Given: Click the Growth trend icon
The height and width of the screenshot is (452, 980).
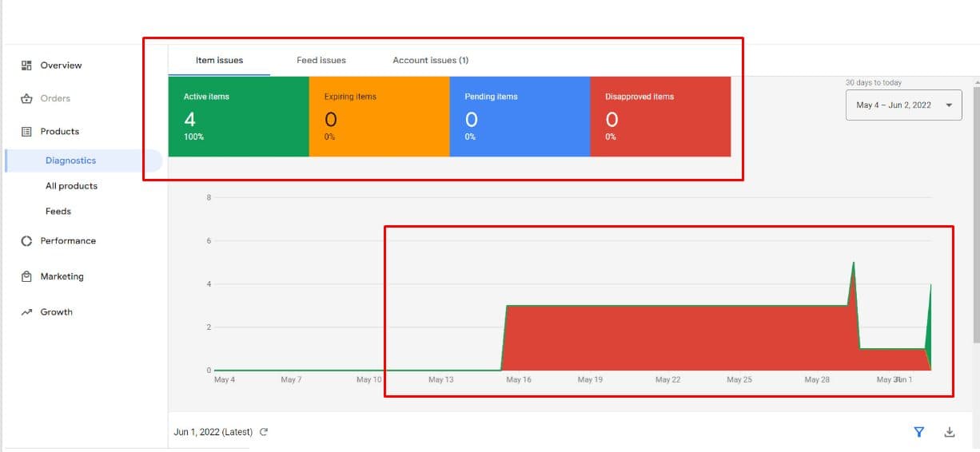Looking at the screenshot, I should (26, 312).
